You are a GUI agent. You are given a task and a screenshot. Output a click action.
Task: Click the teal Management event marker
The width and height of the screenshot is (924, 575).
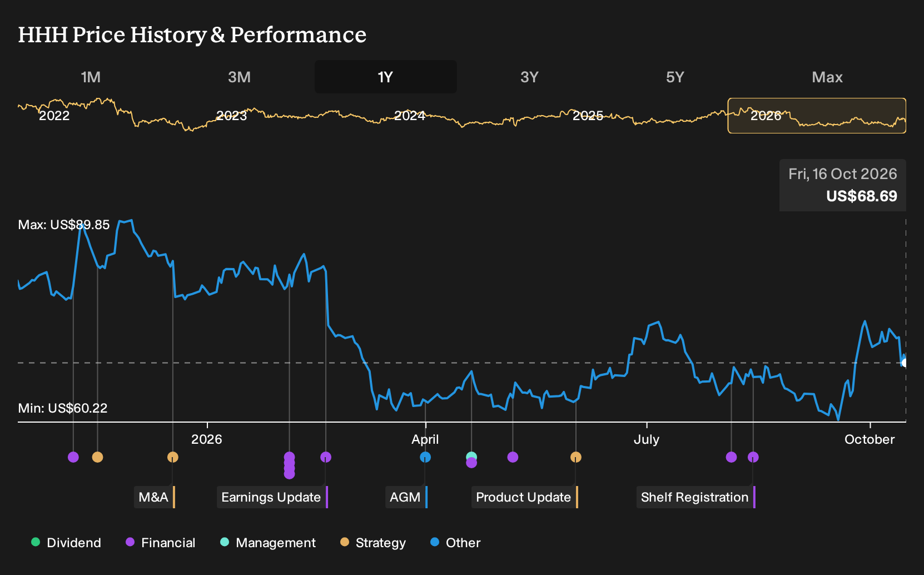point(471,456)
